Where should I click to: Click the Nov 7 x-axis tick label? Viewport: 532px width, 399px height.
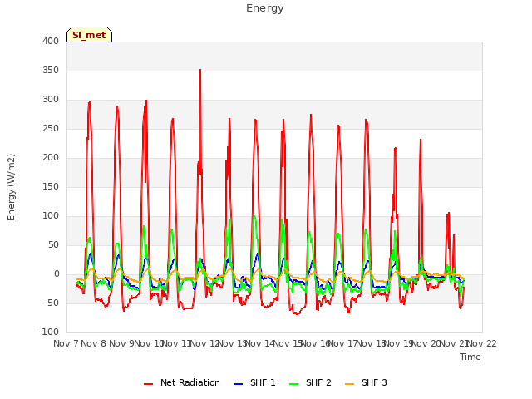[66, 343]
